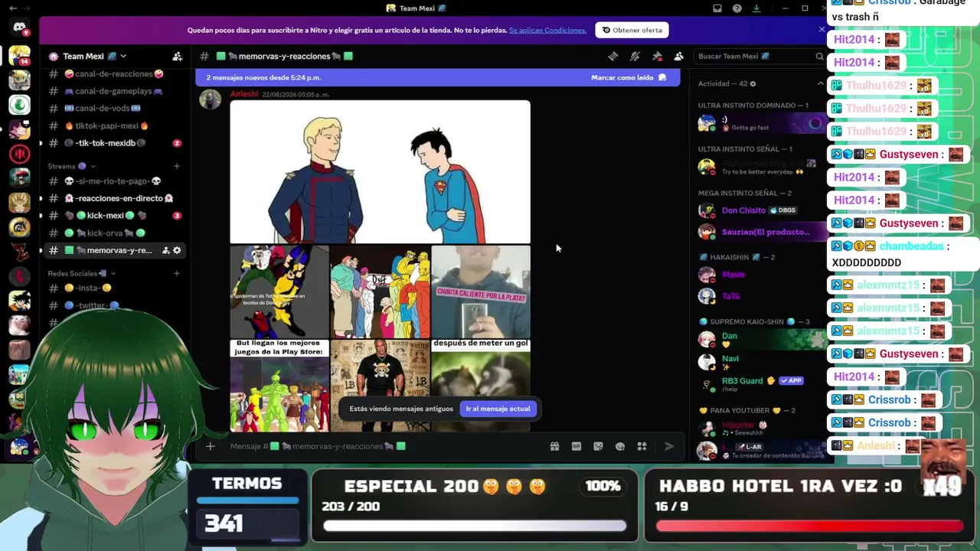Open member Dan's profile

click(760, 339)
